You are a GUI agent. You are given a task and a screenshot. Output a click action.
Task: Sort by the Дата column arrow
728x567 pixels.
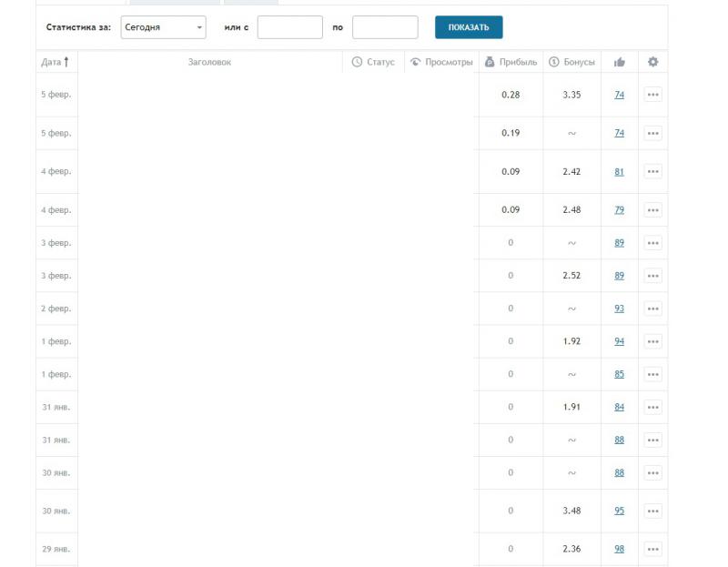click(66, 62)
